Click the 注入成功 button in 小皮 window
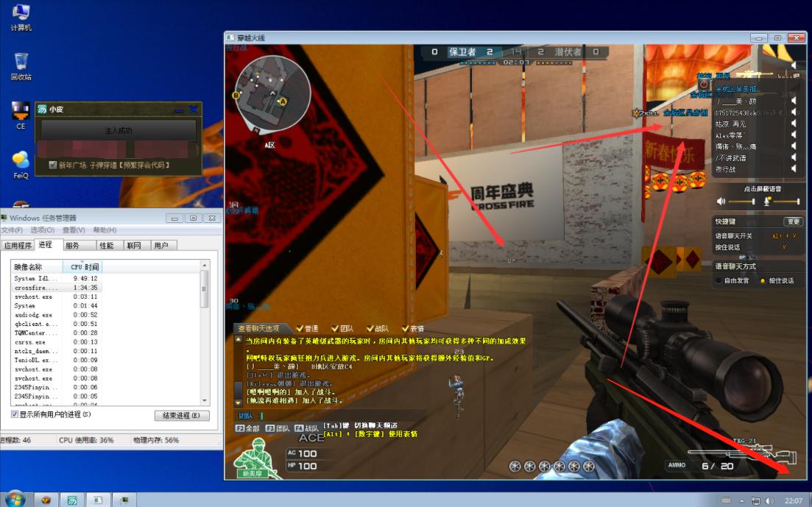The width and height of the screenshot is (812, 507). tap(119, 130)
